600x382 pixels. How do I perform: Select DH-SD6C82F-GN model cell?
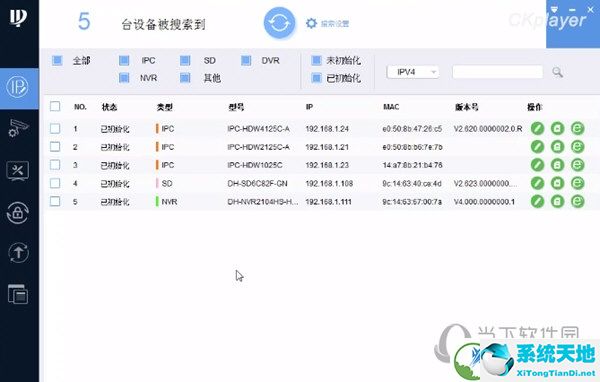[257, 184]
